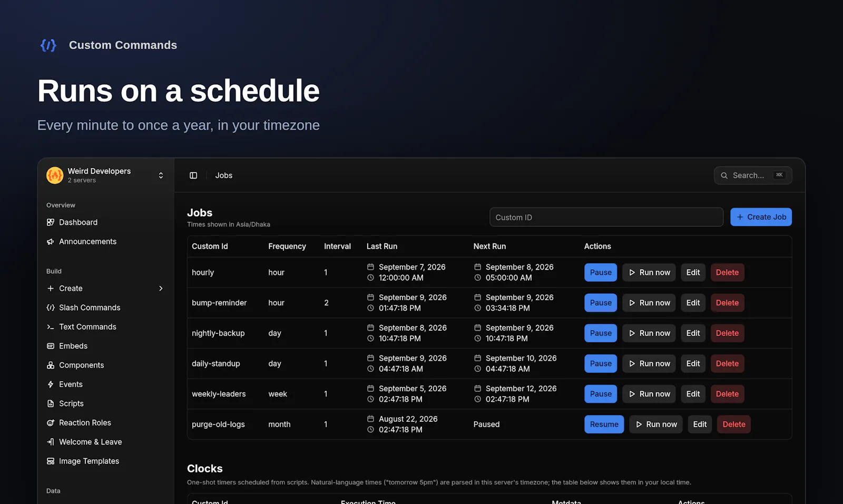
Task: Run the hourly job now
Action: pyautogui.click(x=649, y=272)
